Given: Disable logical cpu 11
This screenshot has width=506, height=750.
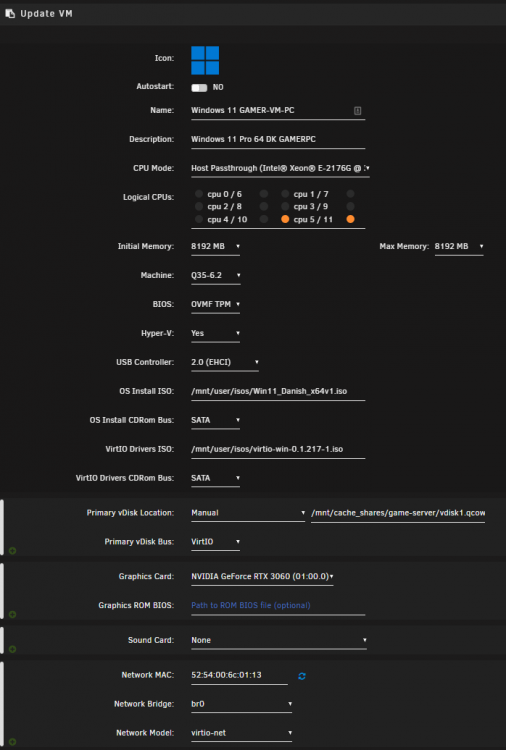Looking at the screenshot, I should (x=350, y=219).
